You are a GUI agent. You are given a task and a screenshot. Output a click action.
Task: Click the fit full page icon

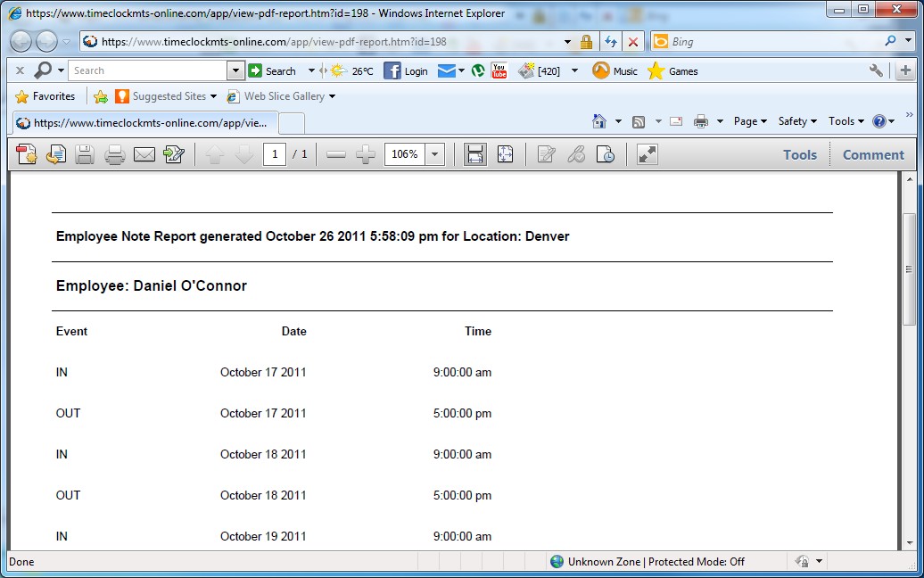(505, 155)
